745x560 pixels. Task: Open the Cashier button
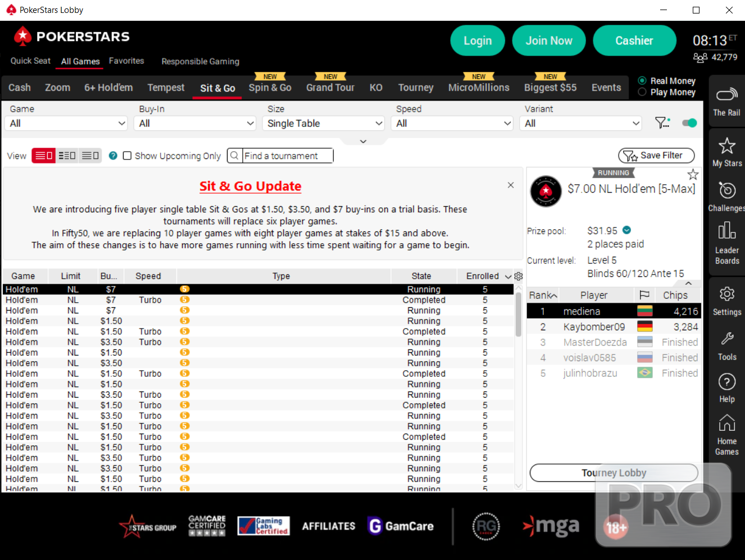634,40
